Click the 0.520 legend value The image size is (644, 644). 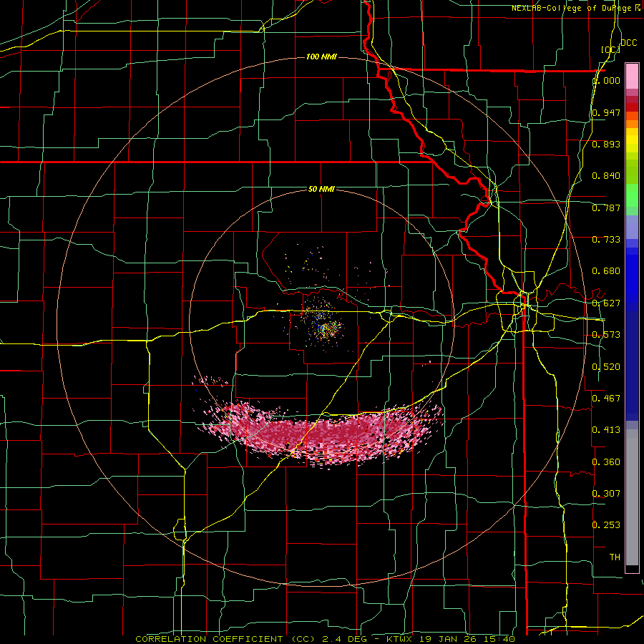point(606,367)
